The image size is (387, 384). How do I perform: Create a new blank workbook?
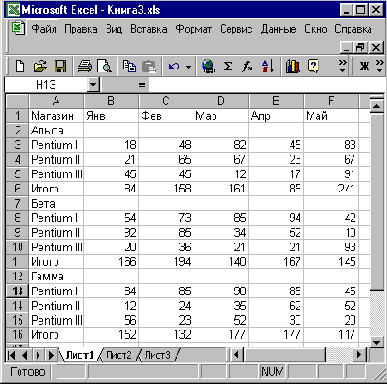coord(20,66)
